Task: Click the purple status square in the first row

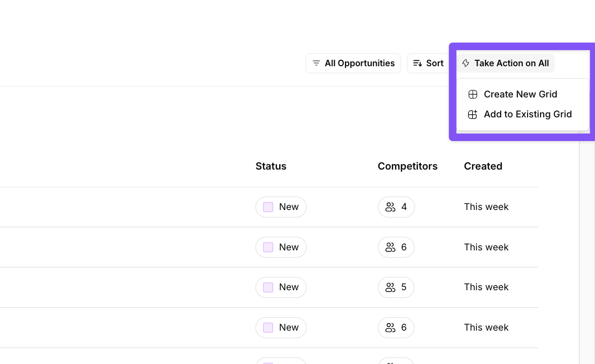Action: pyautogui.click(x=268, y=207)
